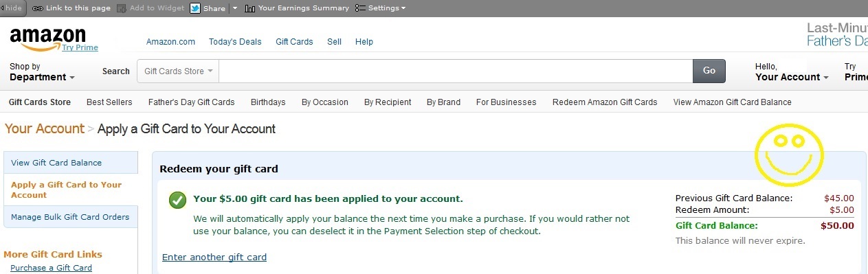This screenshot has width=868, height=274.
Task: Click the Last-Minute Father's Day banner
Action: pos(837,34)
